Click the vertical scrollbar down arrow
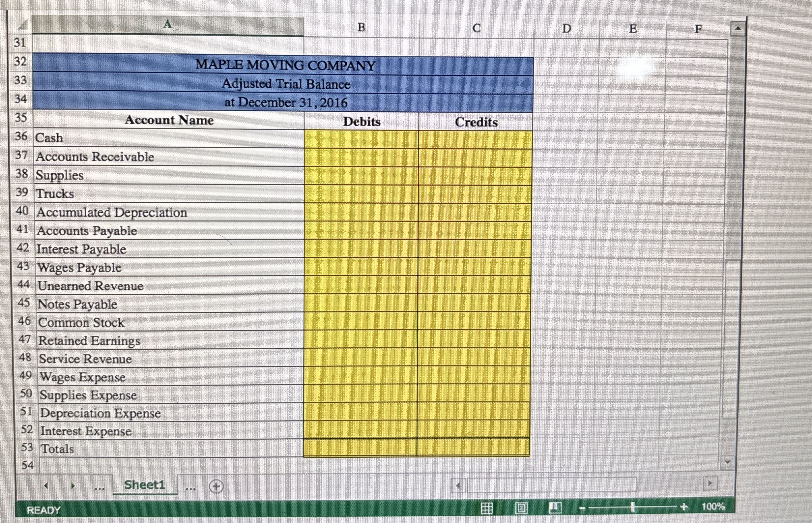 click(x=727, y=463)
